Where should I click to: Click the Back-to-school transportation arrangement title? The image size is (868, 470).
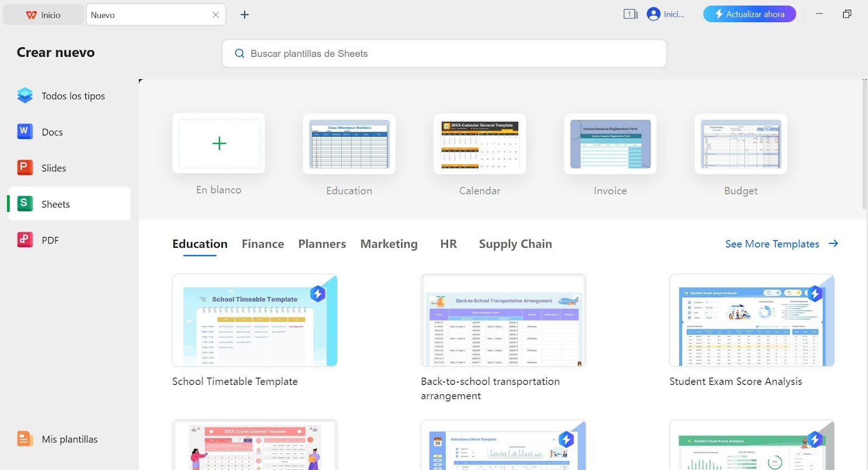tap(490, 389)
